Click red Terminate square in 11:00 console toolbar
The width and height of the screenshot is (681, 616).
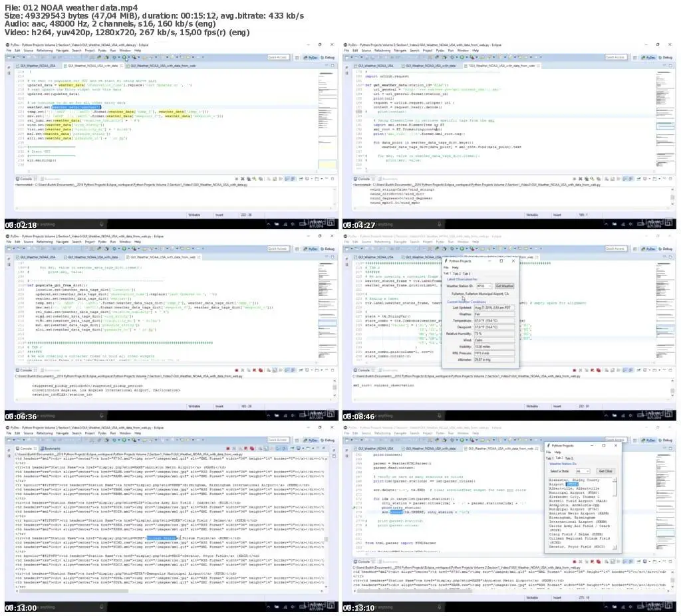228,449
